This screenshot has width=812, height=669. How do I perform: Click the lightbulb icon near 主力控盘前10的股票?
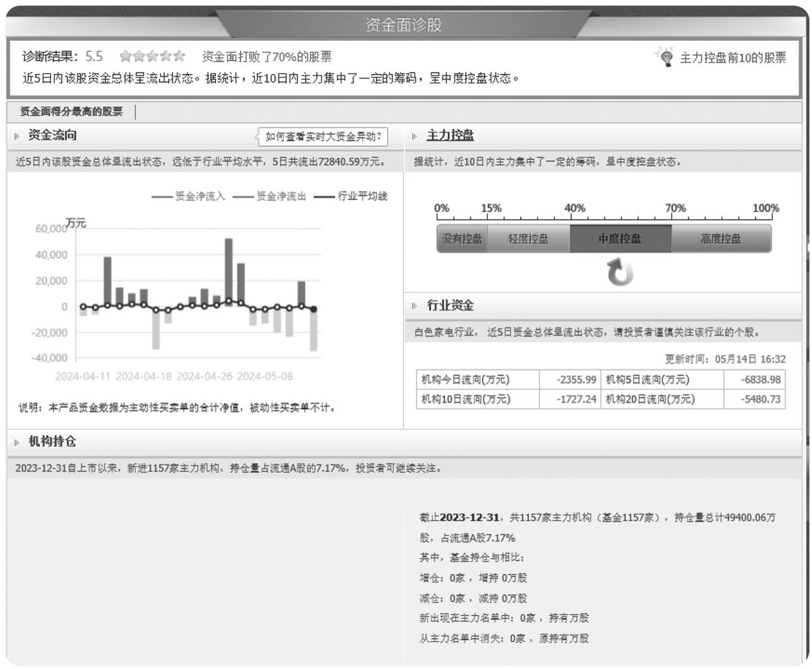(664, 57)
